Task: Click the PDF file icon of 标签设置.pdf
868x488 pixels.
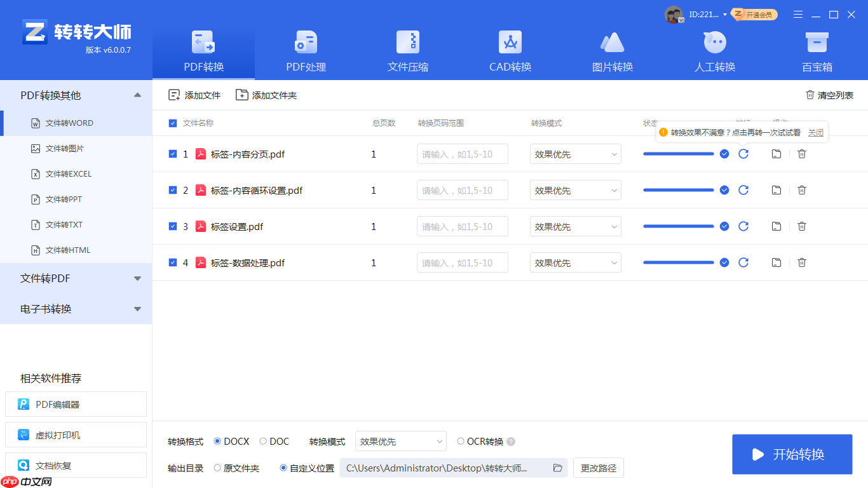Action: click(201, 226)
